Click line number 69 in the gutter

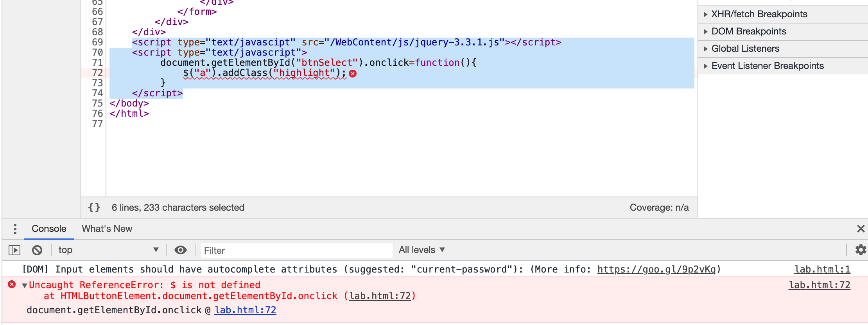(97, 42)
